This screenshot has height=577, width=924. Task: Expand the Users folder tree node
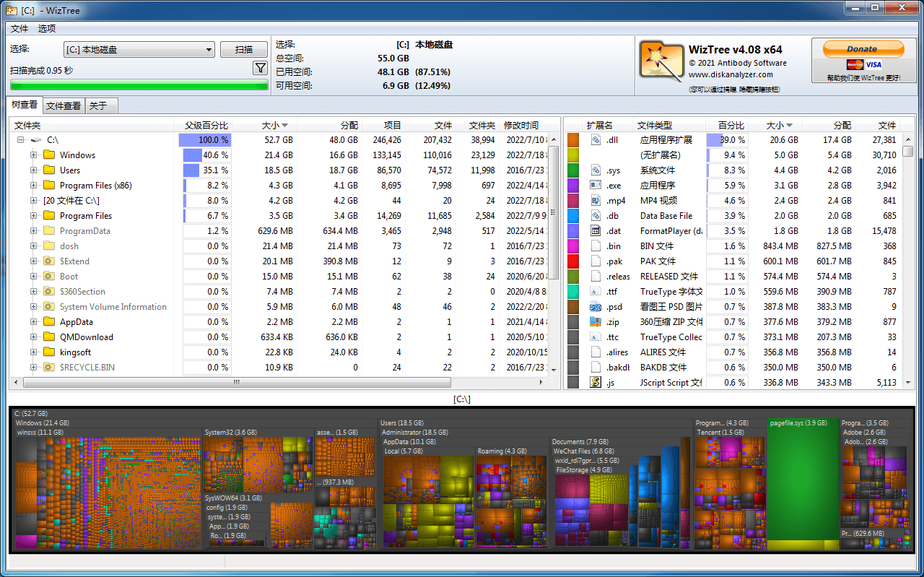pyautogui.click(x=33, y=170)
